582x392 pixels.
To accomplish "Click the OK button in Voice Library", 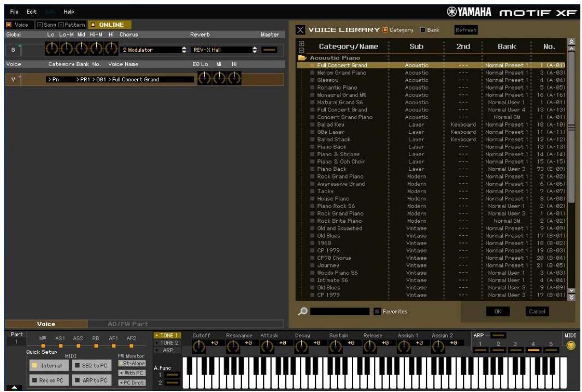I will click(498, 312).
